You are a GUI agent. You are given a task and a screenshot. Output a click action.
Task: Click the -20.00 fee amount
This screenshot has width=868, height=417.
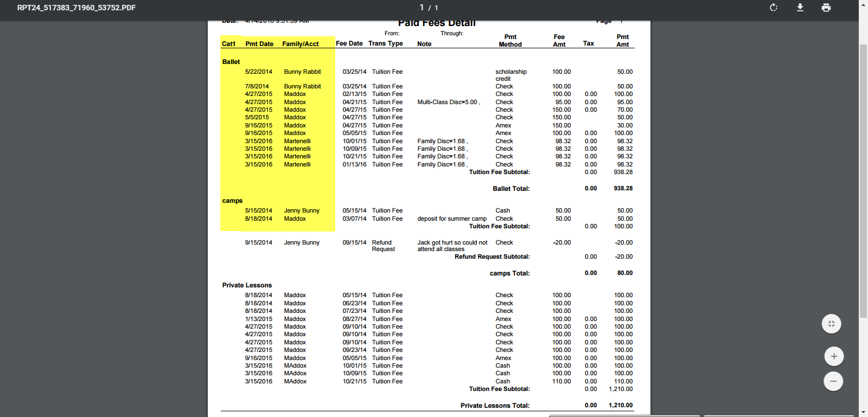point(562,242)
